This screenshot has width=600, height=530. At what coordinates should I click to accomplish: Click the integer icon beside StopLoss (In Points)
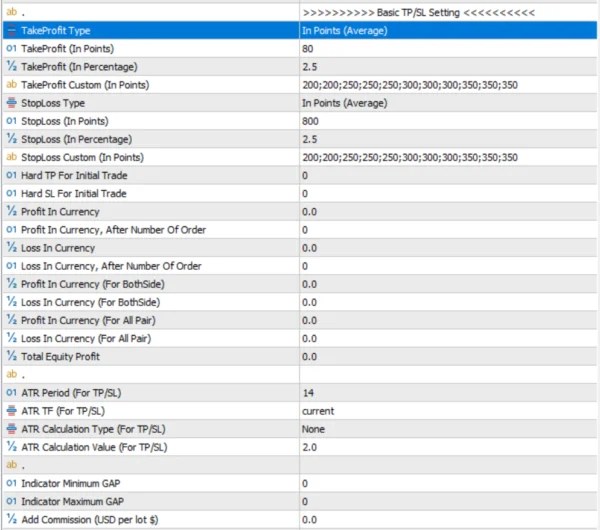coord(12,121)
